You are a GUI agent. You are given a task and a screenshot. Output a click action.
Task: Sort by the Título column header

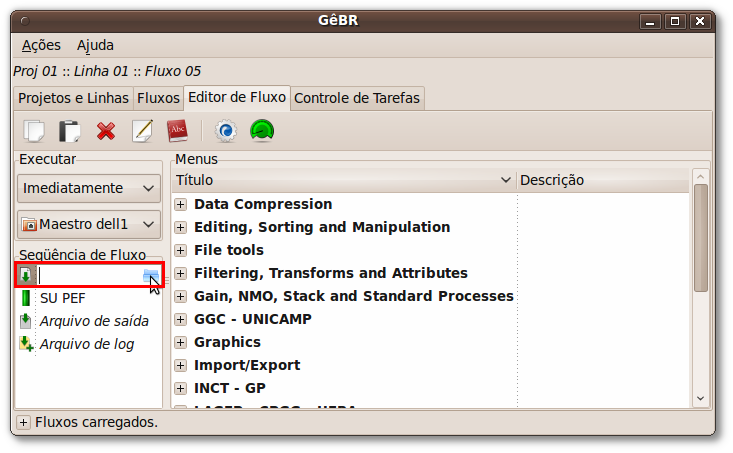tap(344, 180)
